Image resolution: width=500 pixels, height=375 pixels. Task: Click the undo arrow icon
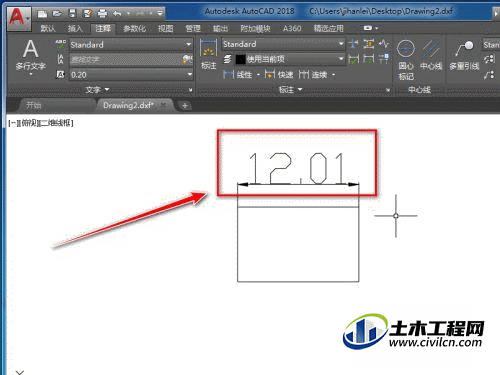[117, 13]
